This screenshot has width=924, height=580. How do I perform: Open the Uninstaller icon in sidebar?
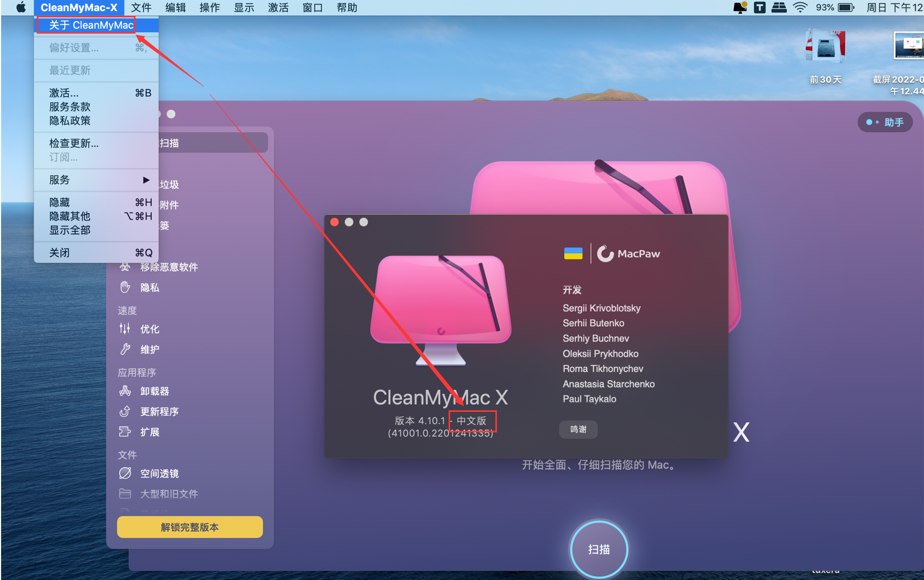(125, 391)
